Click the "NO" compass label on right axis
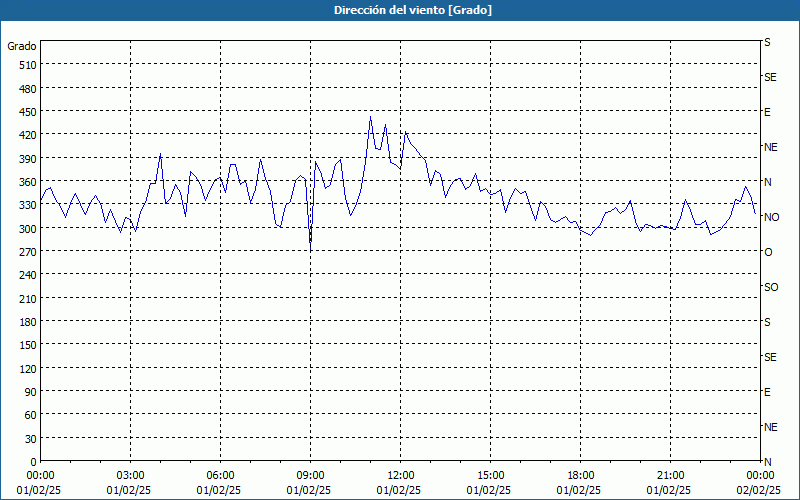 coord(771,217)
